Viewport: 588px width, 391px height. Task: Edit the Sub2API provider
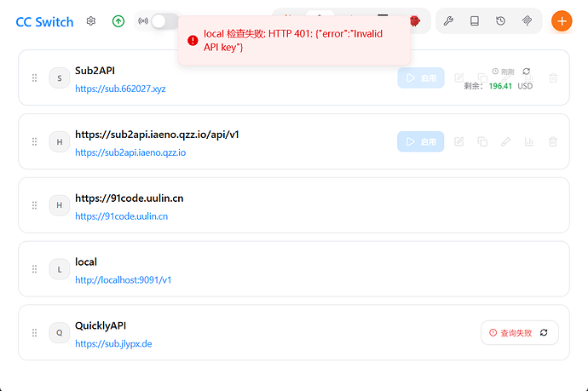(459, 78)
